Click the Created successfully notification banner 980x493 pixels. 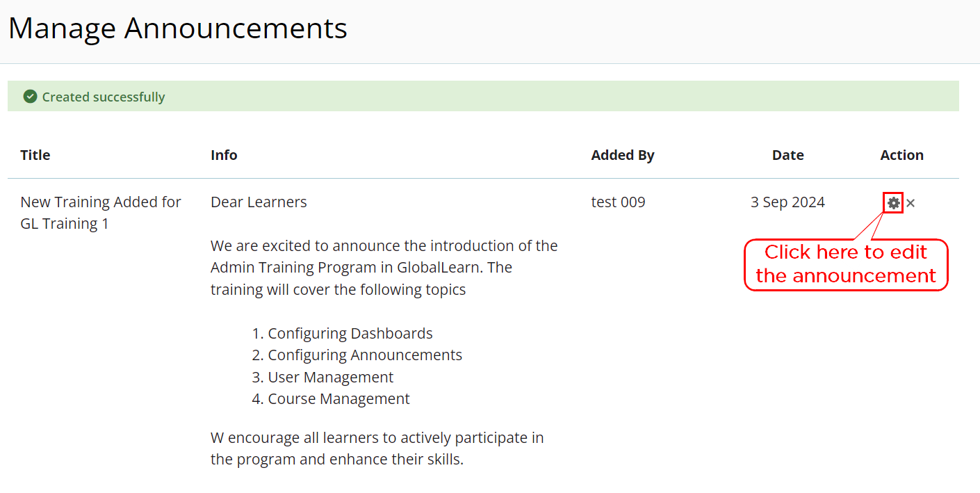click(x=483, y=96)
